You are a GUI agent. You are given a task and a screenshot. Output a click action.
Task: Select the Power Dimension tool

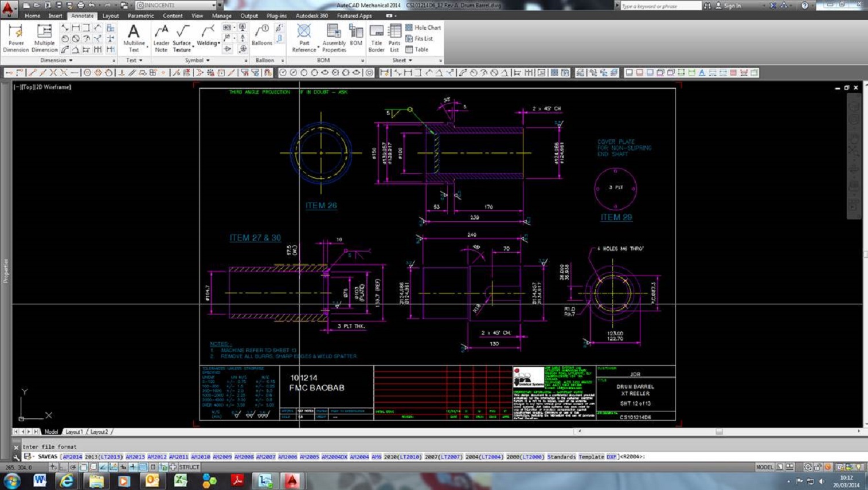coord(15,38)
